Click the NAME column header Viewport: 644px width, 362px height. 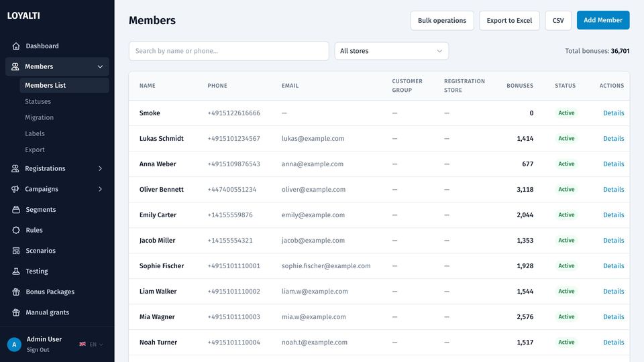148,86
